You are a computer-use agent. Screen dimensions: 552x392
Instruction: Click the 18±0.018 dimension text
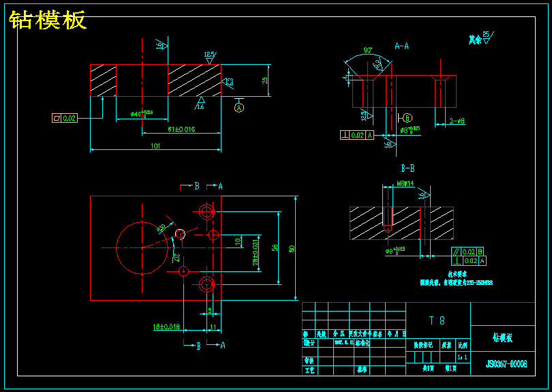(x=166, y=327)
